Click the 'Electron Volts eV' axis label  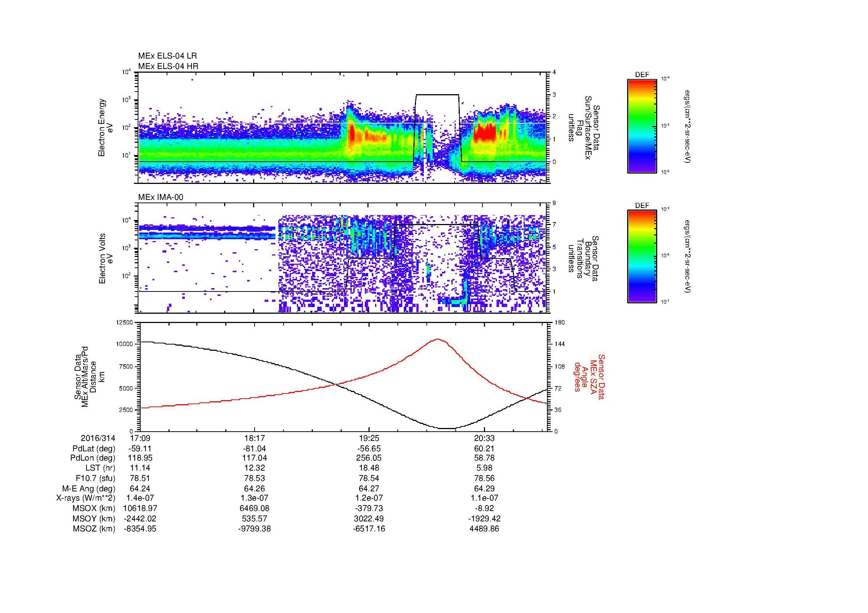[x=105, y=258]
